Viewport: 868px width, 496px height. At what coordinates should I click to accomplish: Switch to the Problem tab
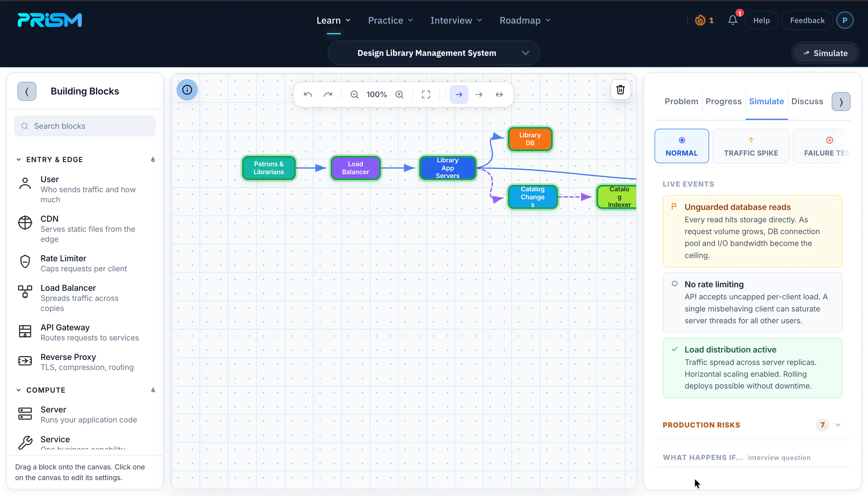pyautogui.click(x=681, y=102)
